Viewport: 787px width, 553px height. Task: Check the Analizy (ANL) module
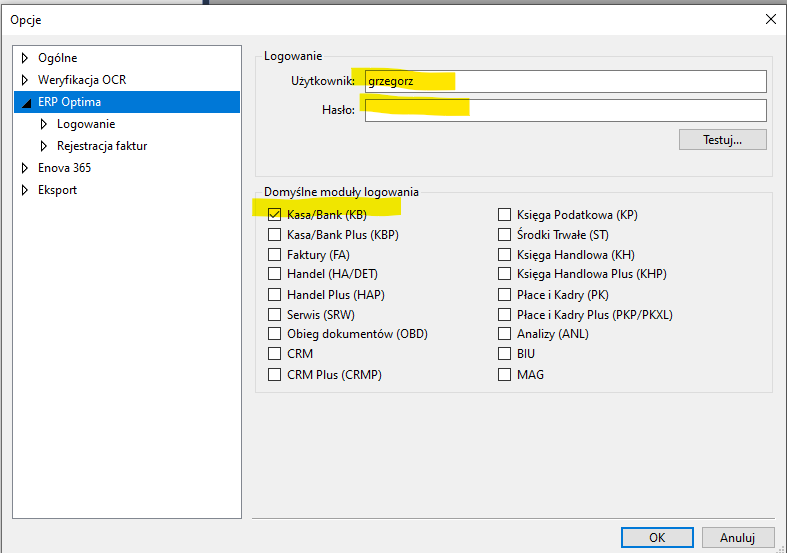click(504, 334)
